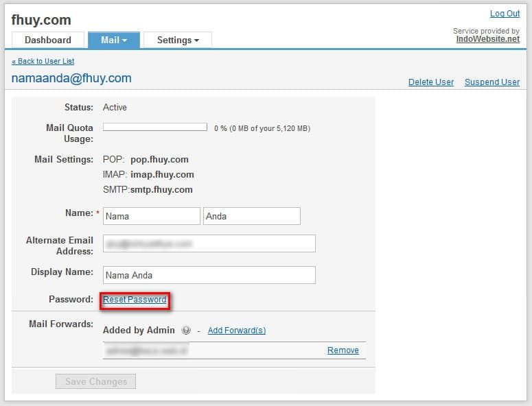Click the info icon beside Added by Admin
This screenshot has width=532, height=406.
(186, 330)
